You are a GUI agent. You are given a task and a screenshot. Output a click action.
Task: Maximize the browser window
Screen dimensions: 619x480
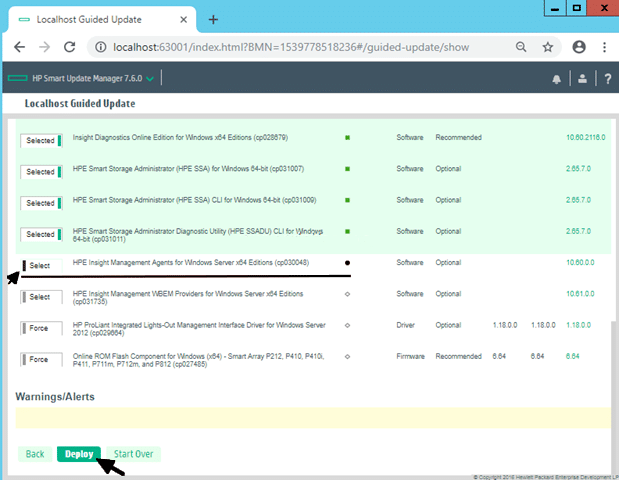(x=577, y=8)
